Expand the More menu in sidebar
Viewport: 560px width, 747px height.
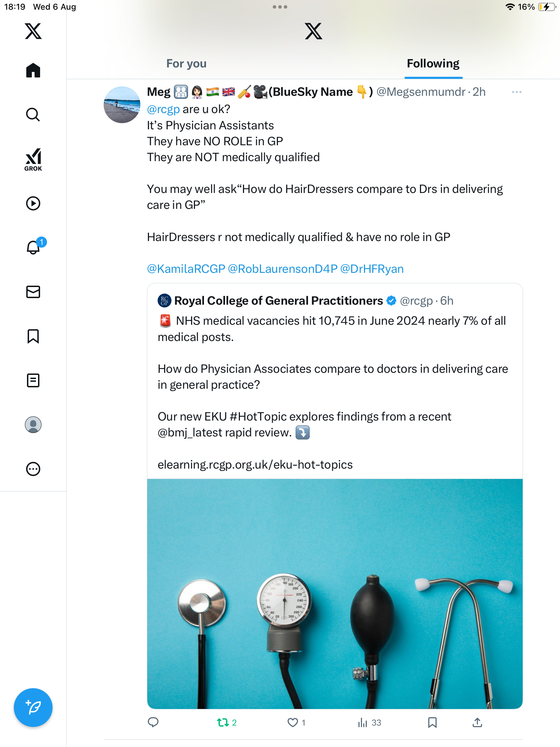tap(33, 469)
